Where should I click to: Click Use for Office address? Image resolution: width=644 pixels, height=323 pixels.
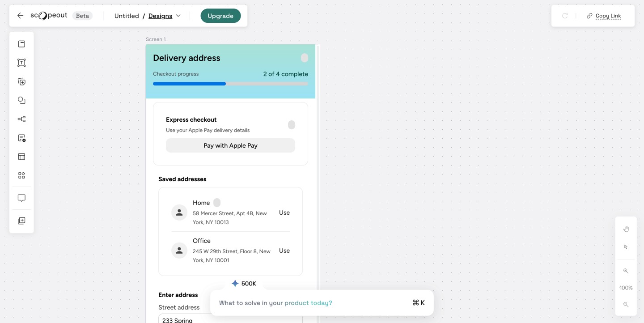coord(284,251)
